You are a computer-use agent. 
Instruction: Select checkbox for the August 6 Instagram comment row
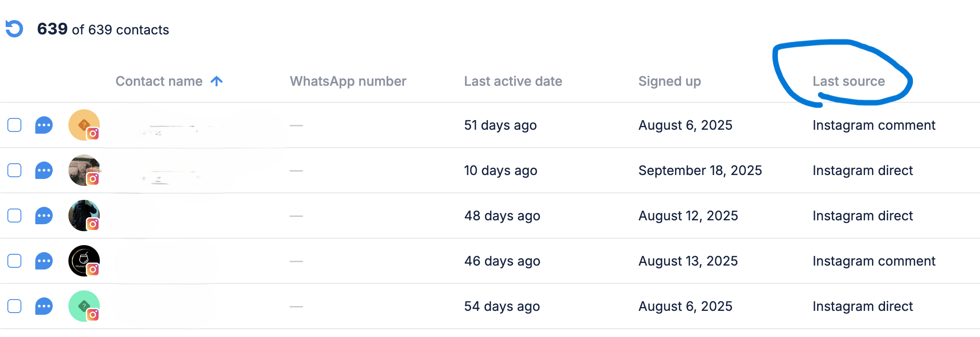[x=14, y=125]
